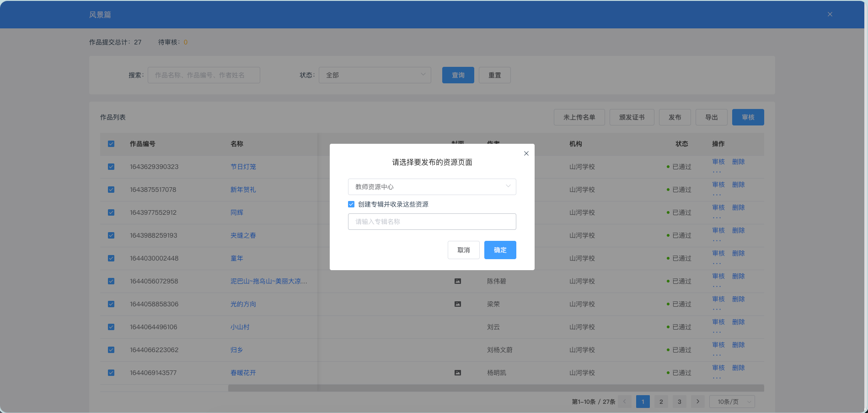Viewport: 868px width, 413px height.
Task: Close the publish resource dialog
Action: pyautogui.click(x=526, y=153)
